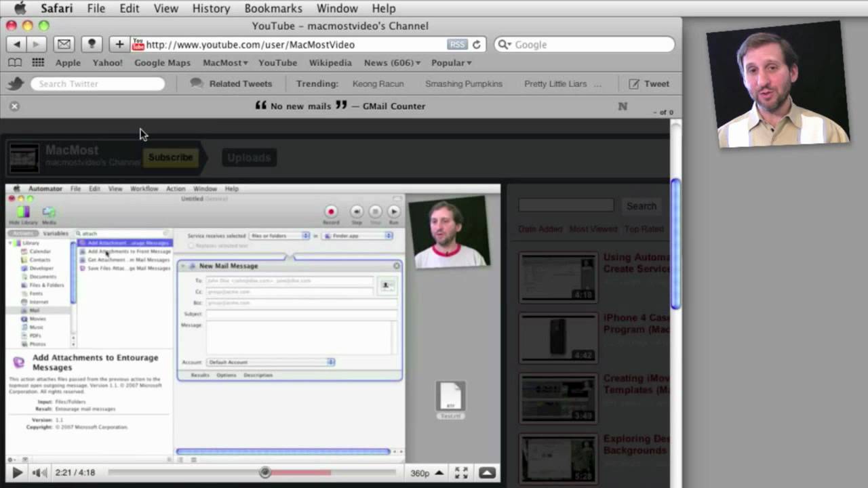Click the Google search magnifier icon
This screenshot has height=488, width=868.
coord(505,45)
